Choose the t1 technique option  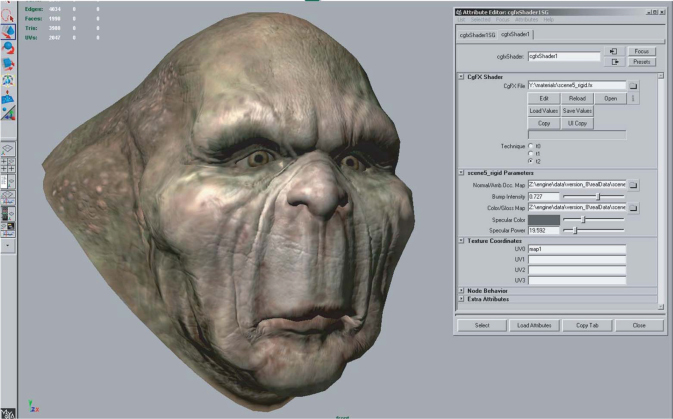click(x=530, y=153)
